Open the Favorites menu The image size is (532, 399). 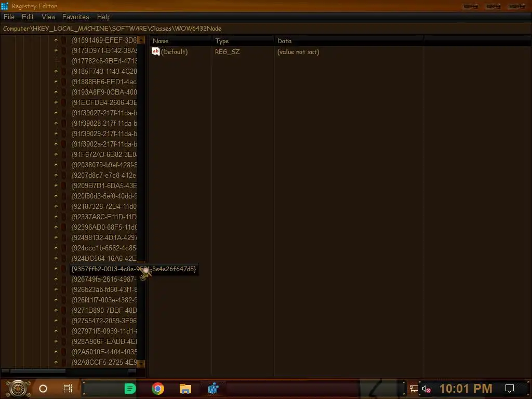pyautogui.click(x=76, y=17)
